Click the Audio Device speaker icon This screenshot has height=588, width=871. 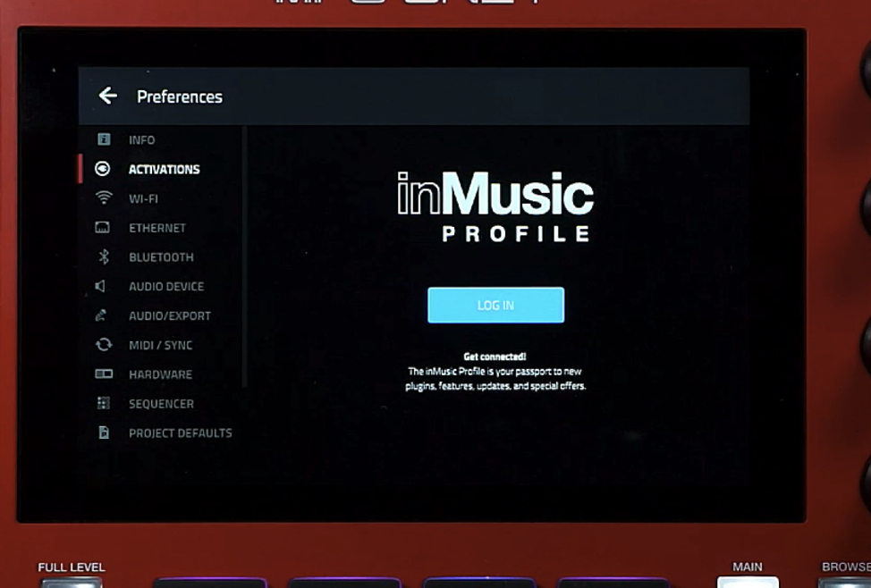pos(100,286)
